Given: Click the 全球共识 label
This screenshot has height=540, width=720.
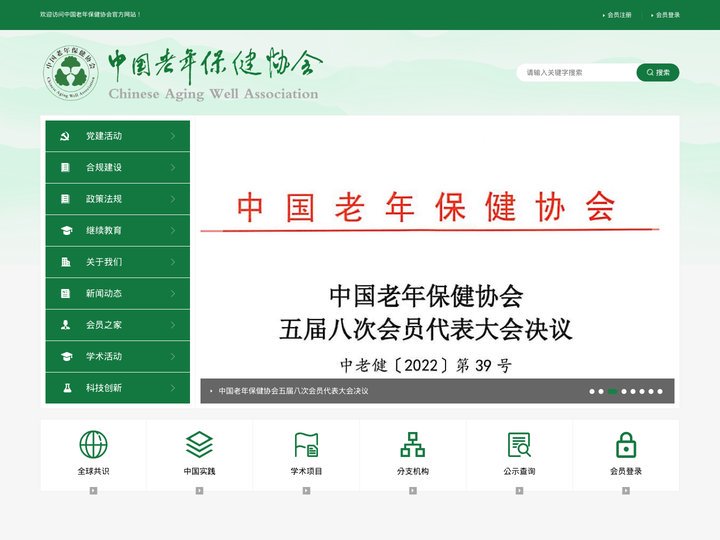Looking at the screenshot, I should pyautogui.click(x=93, y=471).
